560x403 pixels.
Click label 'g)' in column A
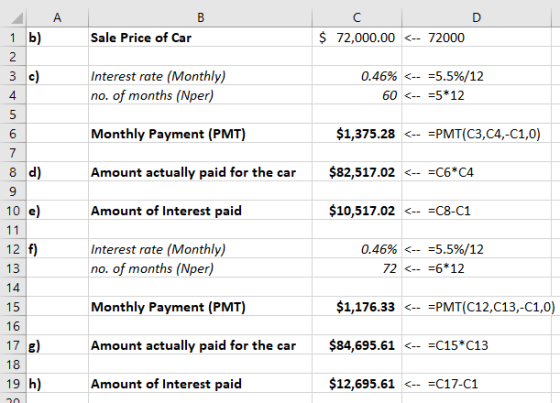click(x=34, y=346)
